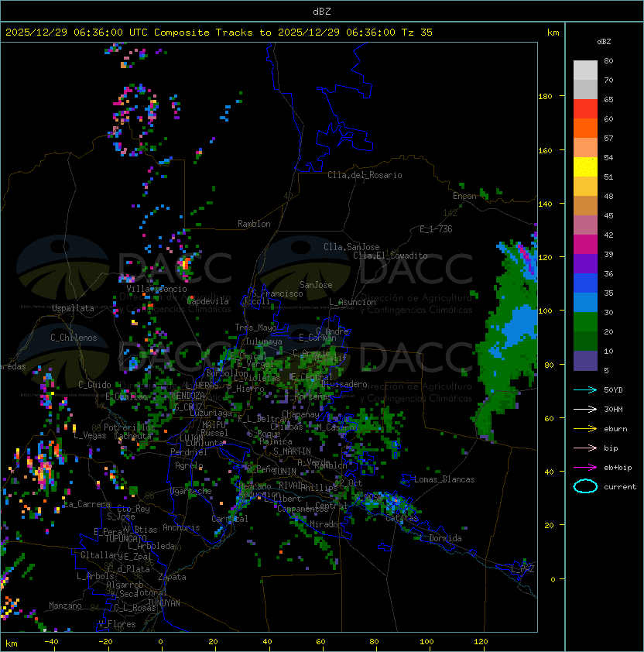Image resolution: width=644 pixels, height=652 pixels.
Task: Click the 'S_MARTIN' place label
Action: tap(292, 451)
